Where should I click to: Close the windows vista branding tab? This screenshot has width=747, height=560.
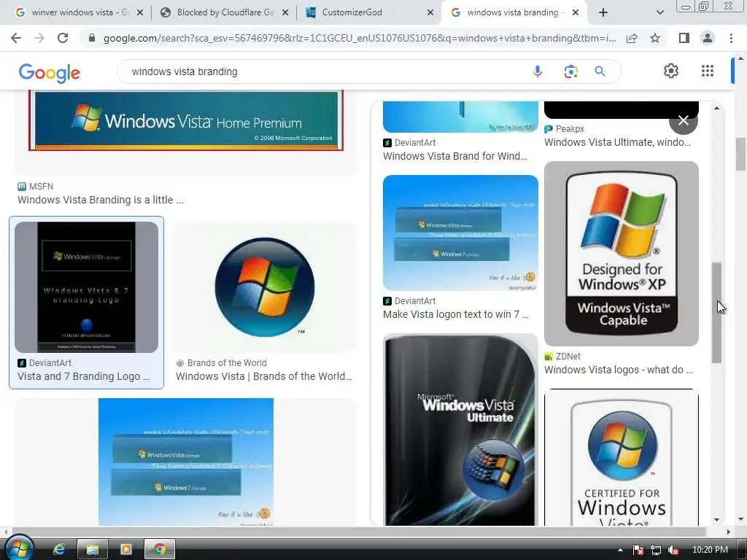576,12
